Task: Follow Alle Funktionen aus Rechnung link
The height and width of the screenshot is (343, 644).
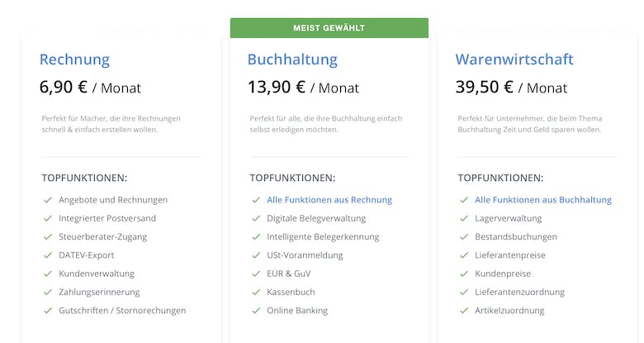Action: click(x=329, y=200)
